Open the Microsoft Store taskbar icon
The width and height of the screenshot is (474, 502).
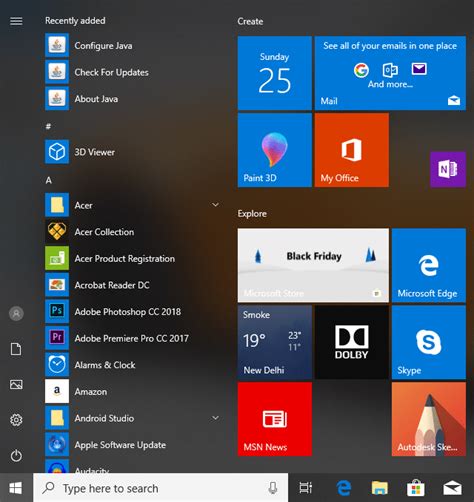[416, 488]
